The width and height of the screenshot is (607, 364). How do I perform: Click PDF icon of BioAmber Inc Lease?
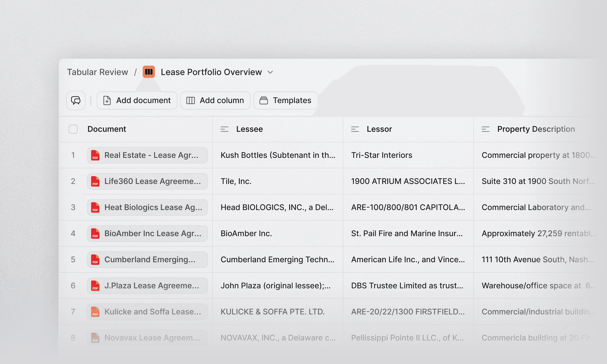click(95, 234)
